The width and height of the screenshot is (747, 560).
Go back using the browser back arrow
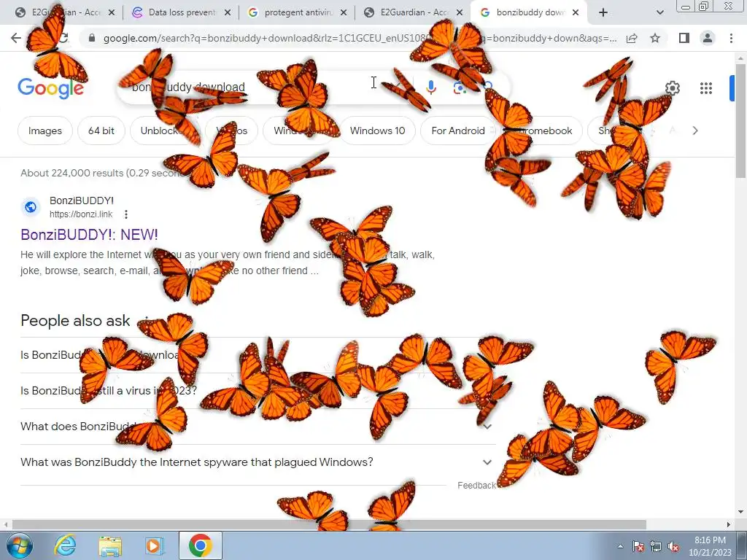click(x=16, y=38)
